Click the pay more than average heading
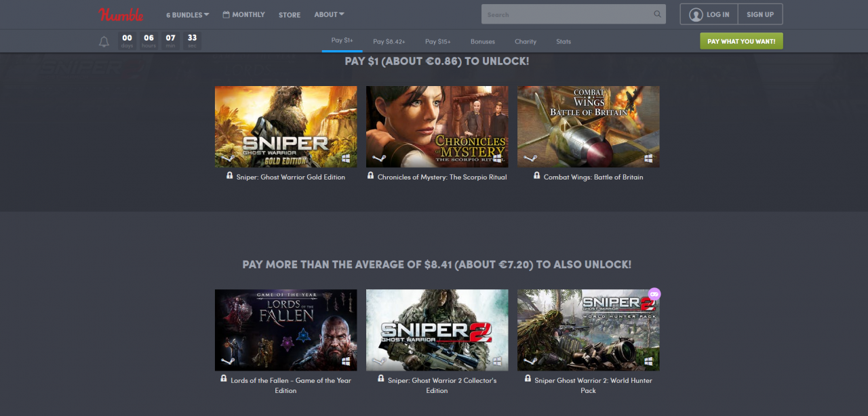 coord(437,264)
